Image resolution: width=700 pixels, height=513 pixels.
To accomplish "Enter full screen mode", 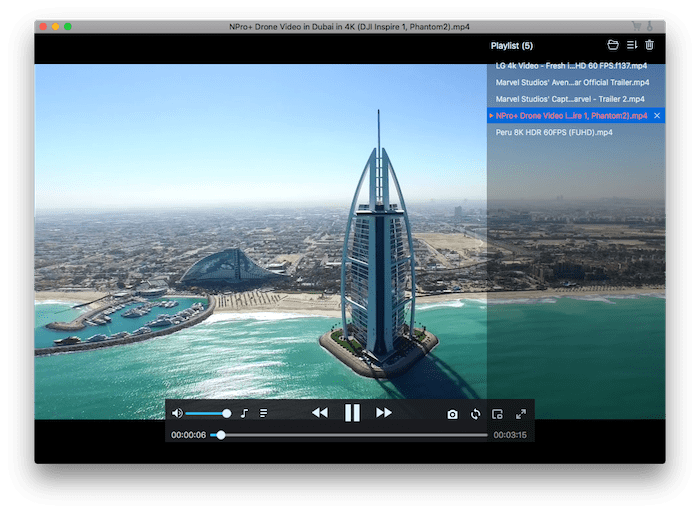I will point(521,414).
